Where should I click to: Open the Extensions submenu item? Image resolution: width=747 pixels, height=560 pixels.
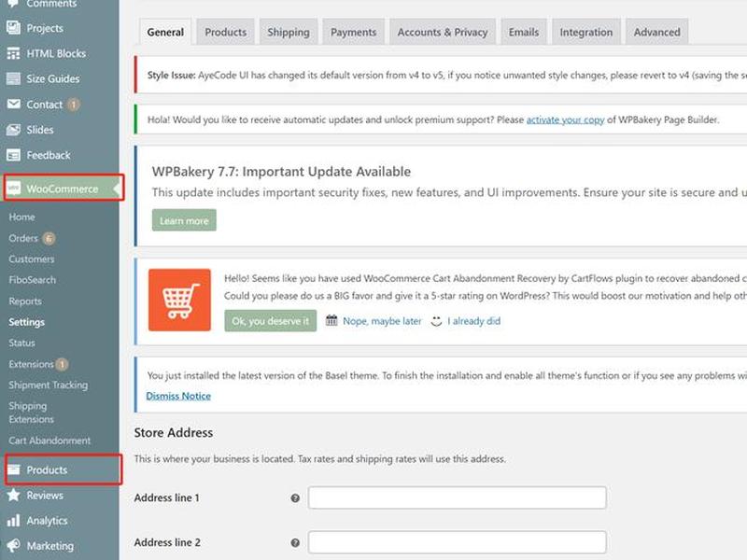(31, 364)
